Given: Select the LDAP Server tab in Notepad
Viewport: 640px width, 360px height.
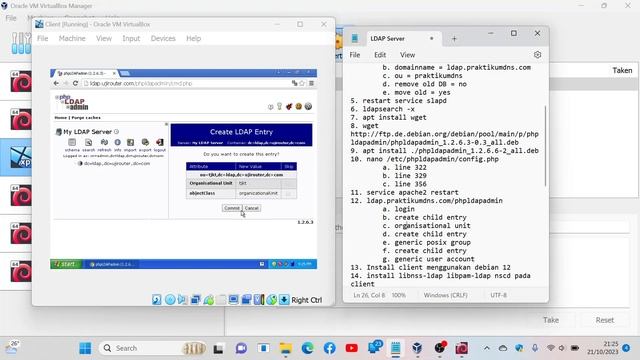Looking at the screenshot, I should pyautogui.click(x=387, y=38).
